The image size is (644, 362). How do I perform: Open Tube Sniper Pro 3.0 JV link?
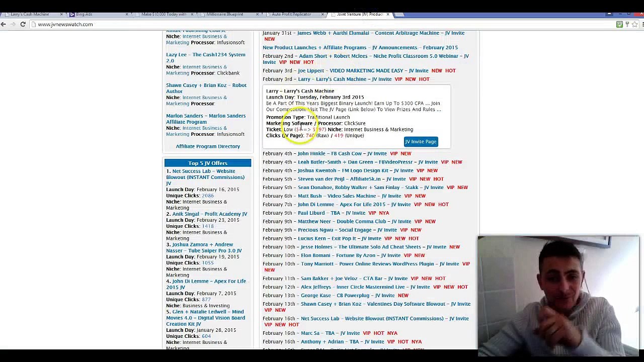coord(204,248)
